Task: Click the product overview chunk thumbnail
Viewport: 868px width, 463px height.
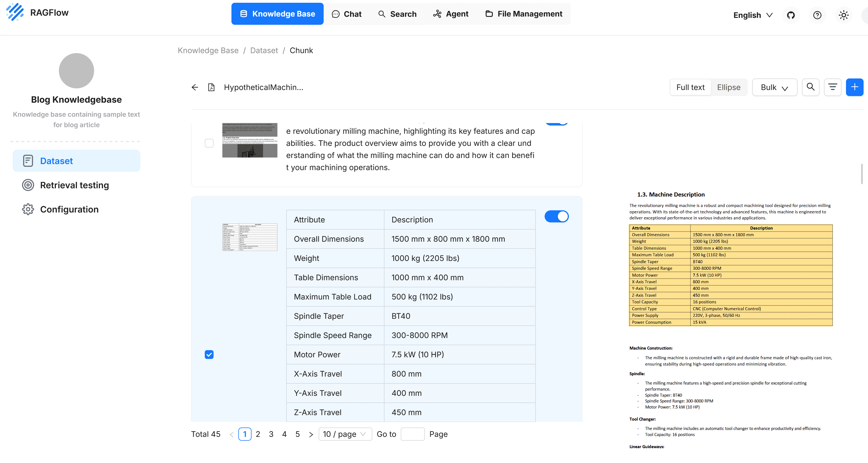Action: (250, 140)
